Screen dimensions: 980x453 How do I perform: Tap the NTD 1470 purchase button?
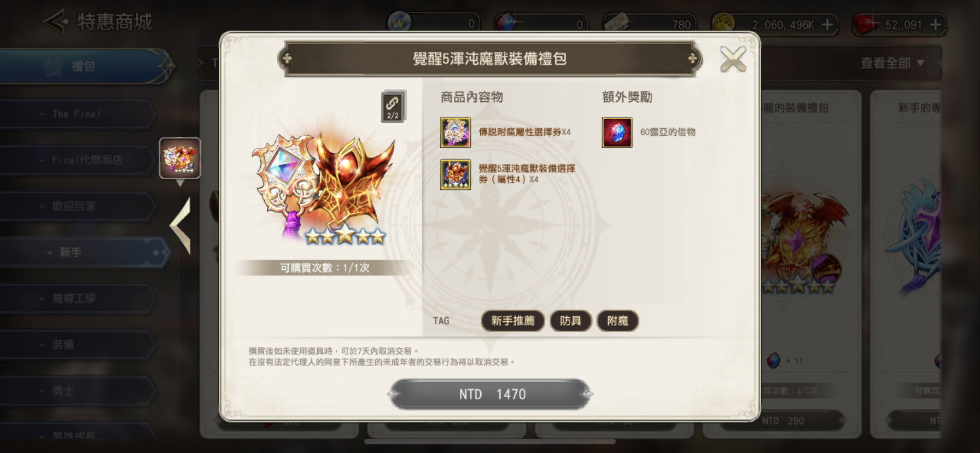point(491,394)
